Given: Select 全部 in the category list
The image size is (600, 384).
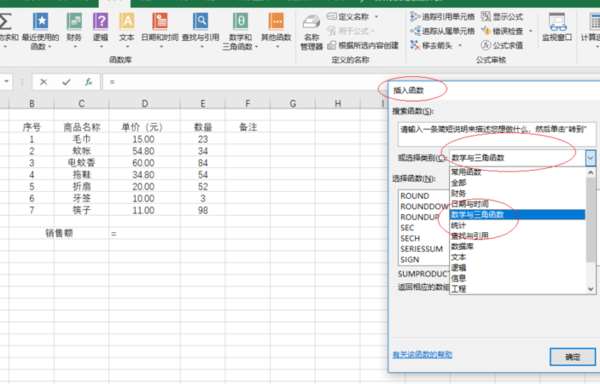Looking at the screenshot, I should pos(517,183).
